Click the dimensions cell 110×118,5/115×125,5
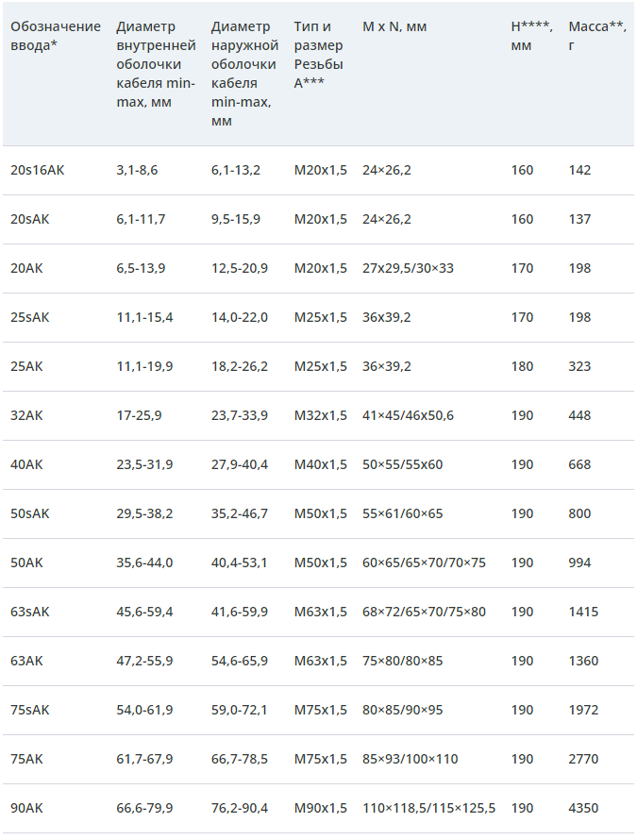Viewport: 637px width, 840px height. pos(428,808)
